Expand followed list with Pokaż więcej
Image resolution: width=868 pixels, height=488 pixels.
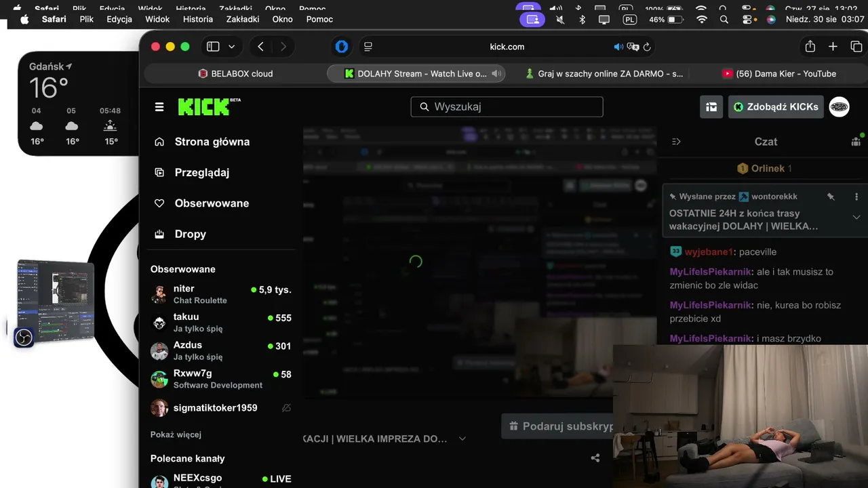pos(176,434)
